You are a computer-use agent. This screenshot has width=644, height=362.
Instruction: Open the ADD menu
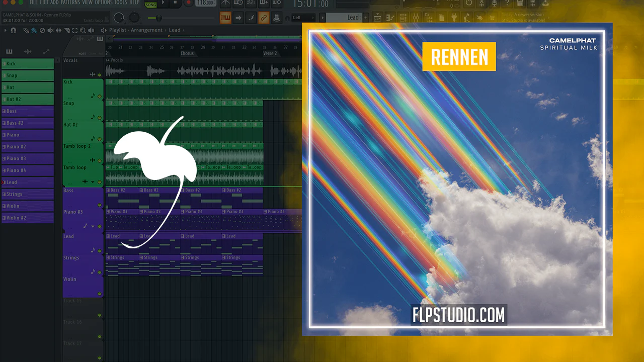click(54, 3)
